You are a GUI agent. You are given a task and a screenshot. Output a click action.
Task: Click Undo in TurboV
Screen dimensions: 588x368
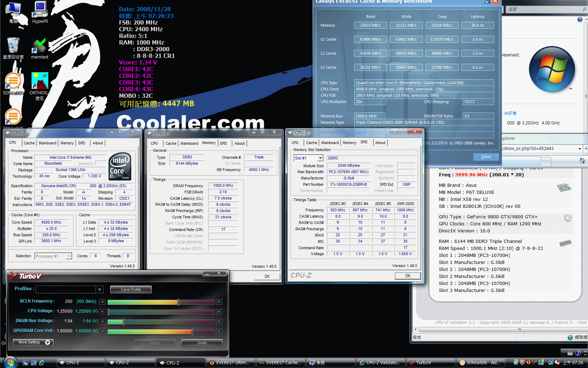pyautogui.click(x=202, y=343)
